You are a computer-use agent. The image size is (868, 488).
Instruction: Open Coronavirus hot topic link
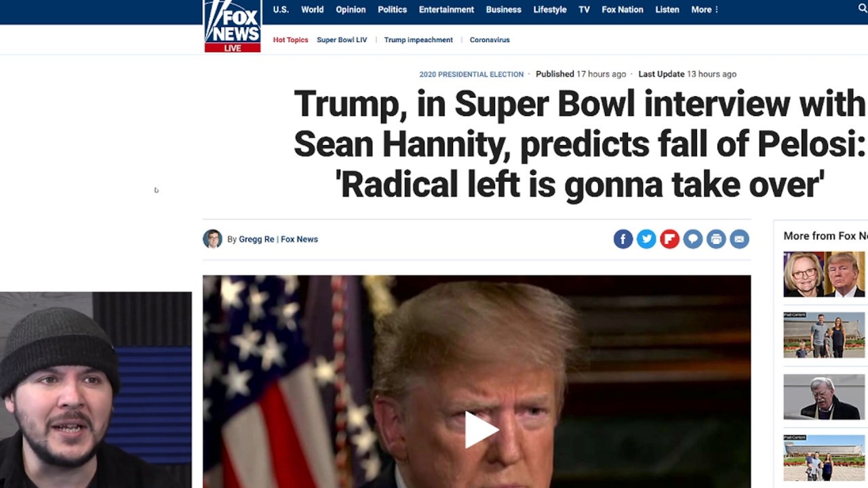click(490, 40)
